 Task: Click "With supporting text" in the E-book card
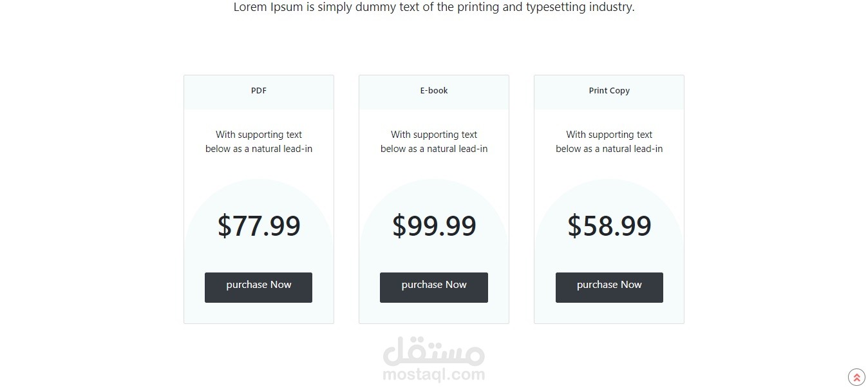point(434,135)
